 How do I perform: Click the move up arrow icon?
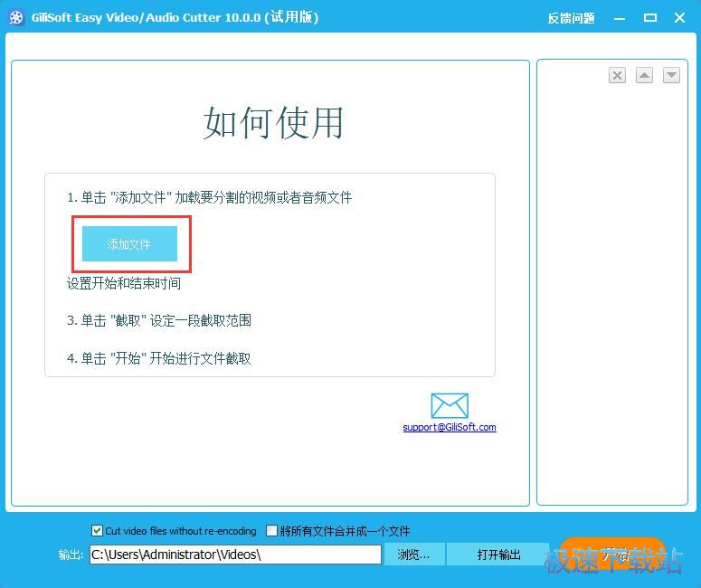[644, 76]
